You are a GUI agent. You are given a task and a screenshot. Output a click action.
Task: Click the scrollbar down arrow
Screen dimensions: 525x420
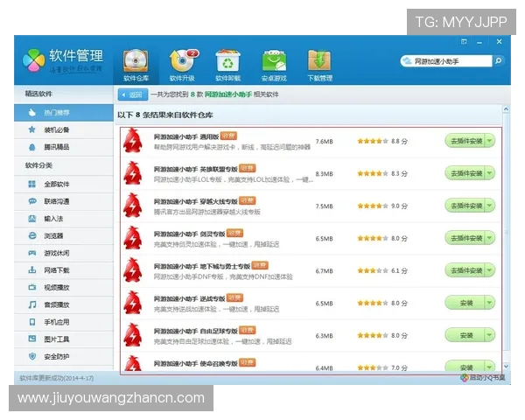(506, 367)
